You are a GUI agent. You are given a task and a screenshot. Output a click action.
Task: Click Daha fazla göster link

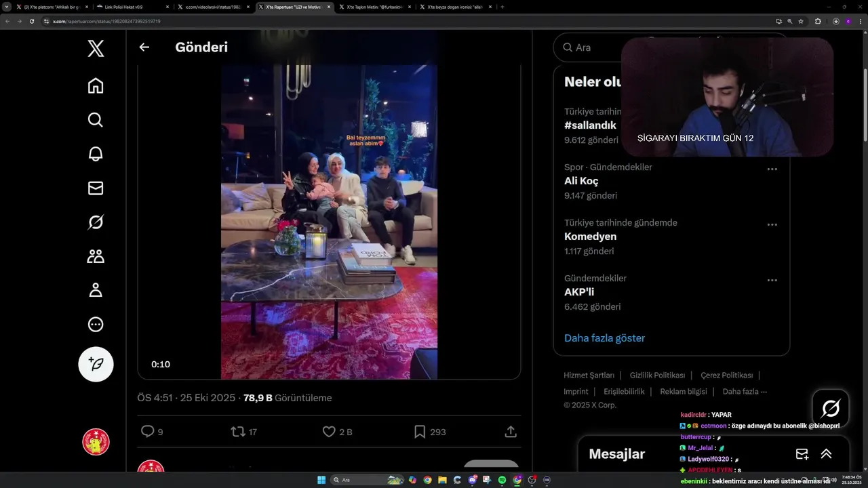point(604,338)
